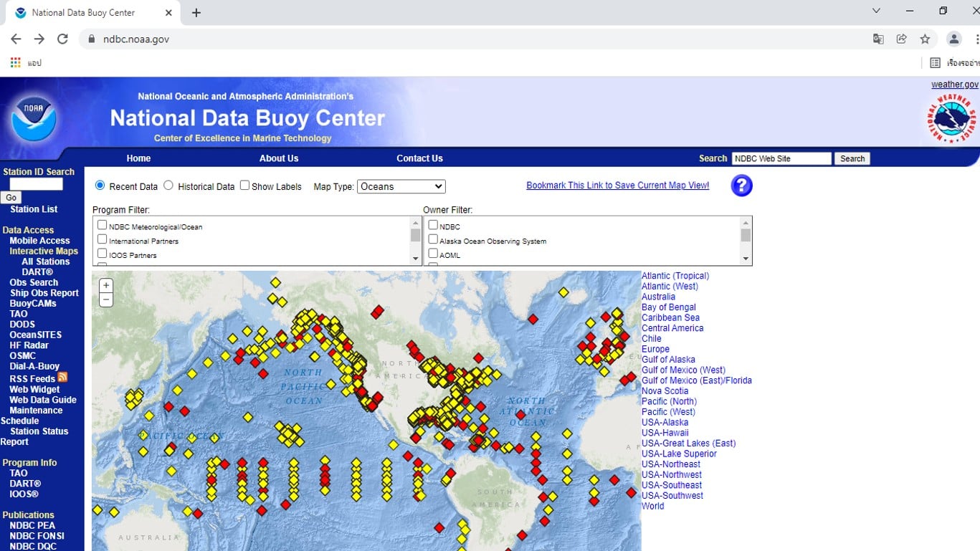Check International Partners program filter
The height and width of the screenshot is (551, 980).
coord(102,239)
